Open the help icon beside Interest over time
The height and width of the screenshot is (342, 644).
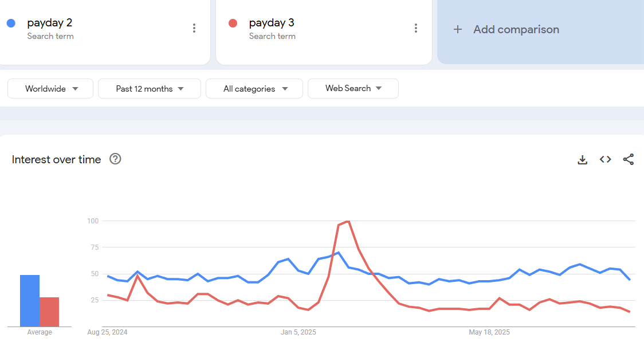tap(115, 159)
